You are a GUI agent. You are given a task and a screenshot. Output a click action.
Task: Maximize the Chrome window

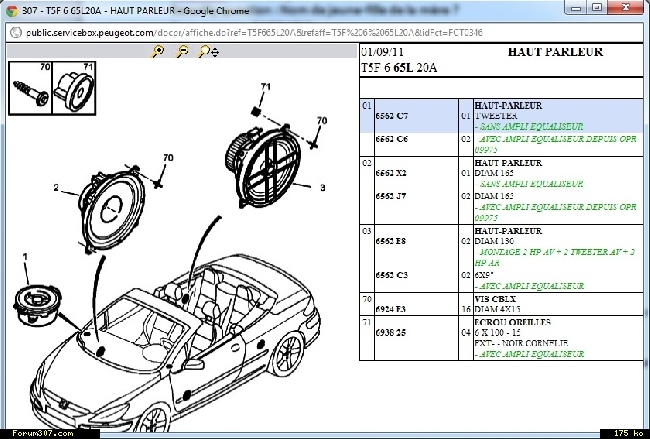pyautogui.click(x=597, y=7)
